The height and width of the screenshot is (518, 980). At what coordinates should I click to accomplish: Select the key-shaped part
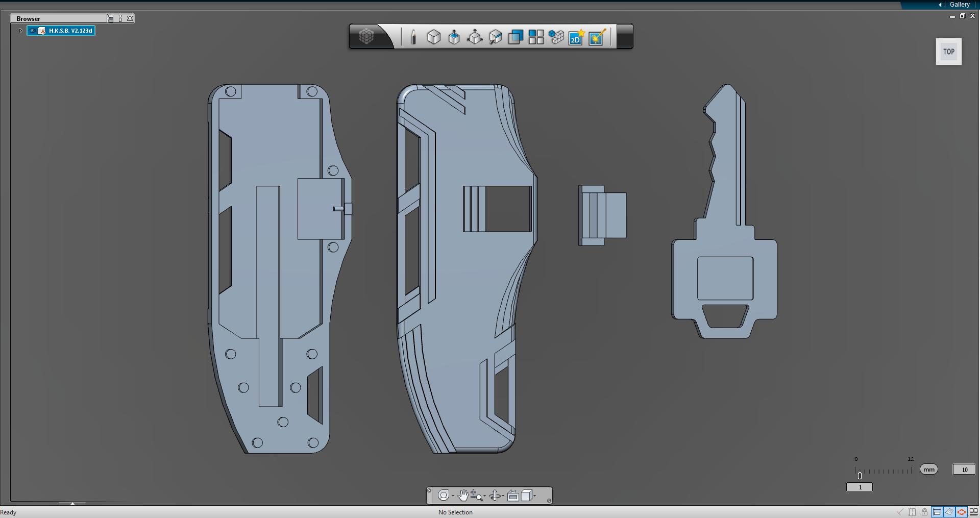(x=724, y=212)
